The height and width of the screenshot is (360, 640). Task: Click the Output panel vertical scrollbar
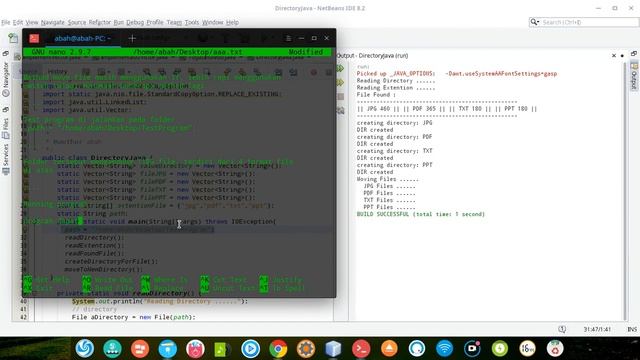[625, 192]
